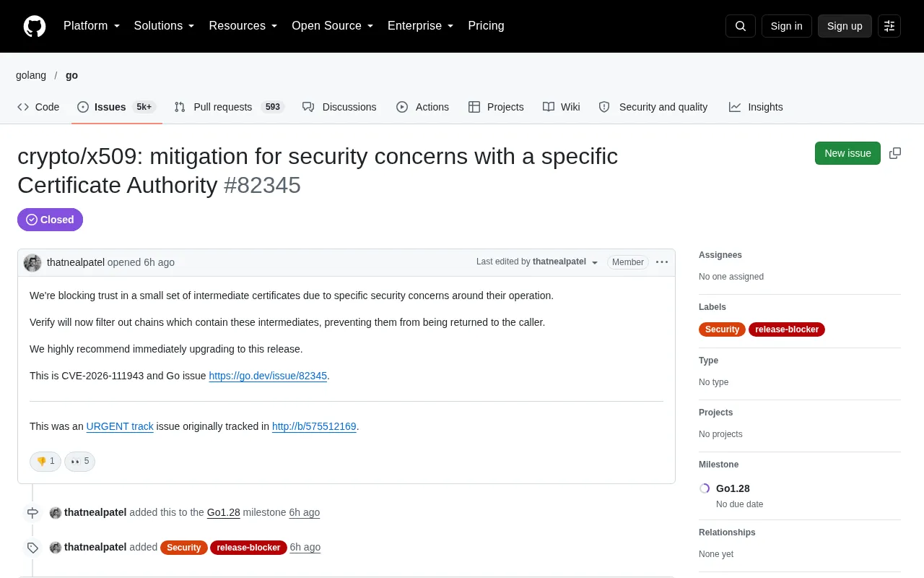This screenshot has height=578, width=924.
Task: Open the Security and quality tab
Action: [653, 107]
